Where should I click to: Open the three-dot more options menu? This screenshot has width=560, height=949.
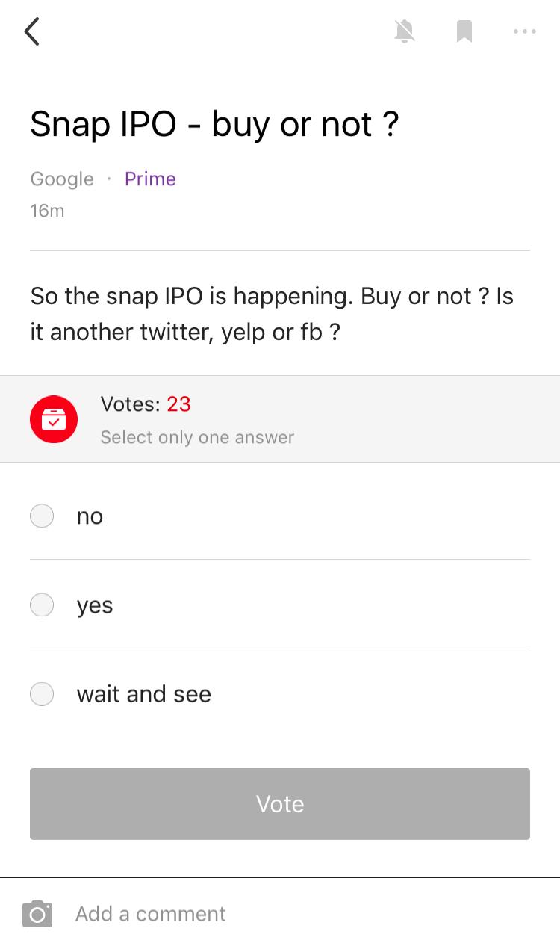pos(524,31)
